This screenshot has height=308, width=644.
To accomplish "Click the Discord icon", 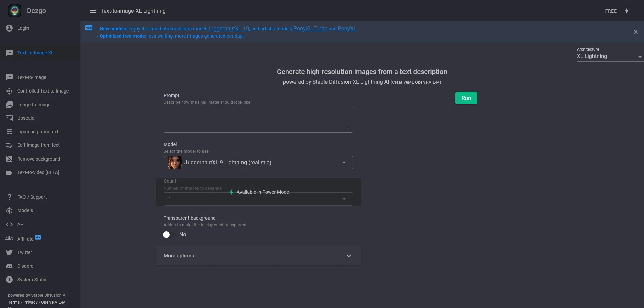I will point(9,266).
